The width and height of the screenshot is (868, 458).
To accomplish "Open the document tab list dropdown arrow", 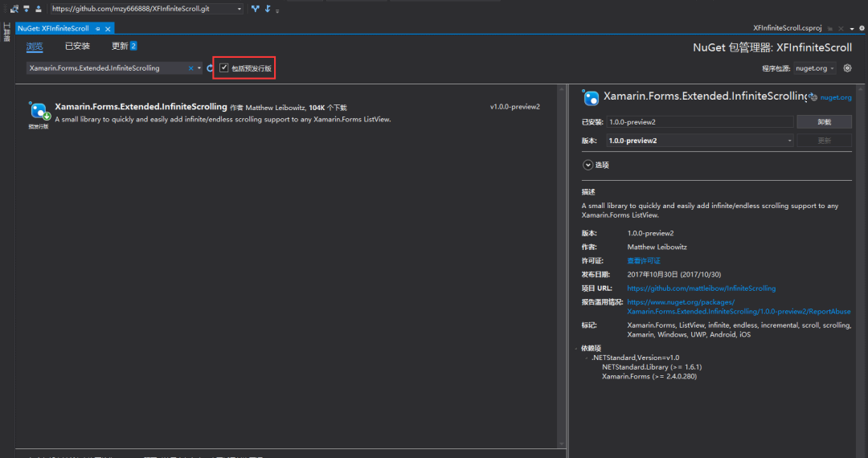I will (852, 29).
